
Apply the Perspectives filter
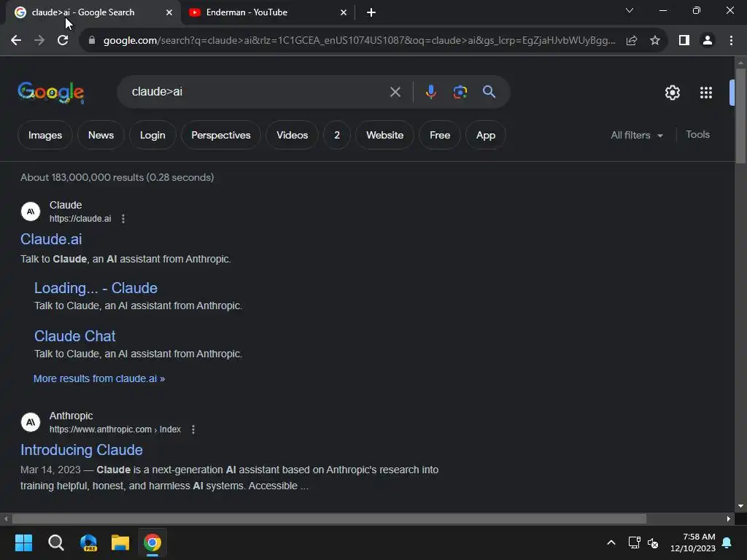[221, 135]
